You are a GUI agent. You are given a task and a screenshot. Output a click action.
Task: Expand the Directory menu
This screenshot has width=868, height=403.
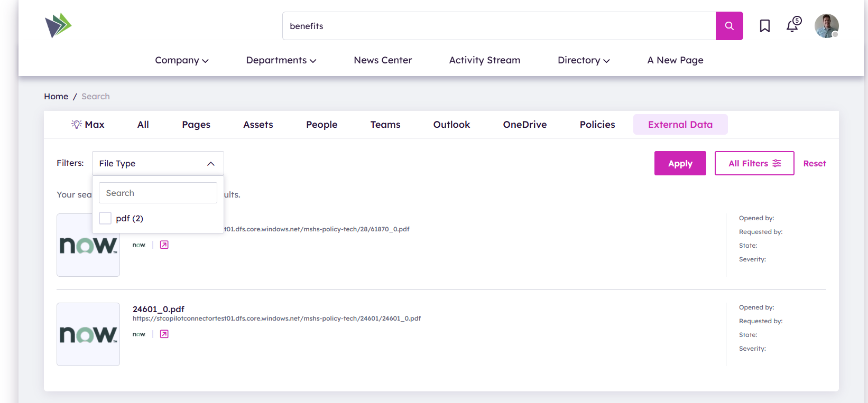pos(584,60)
